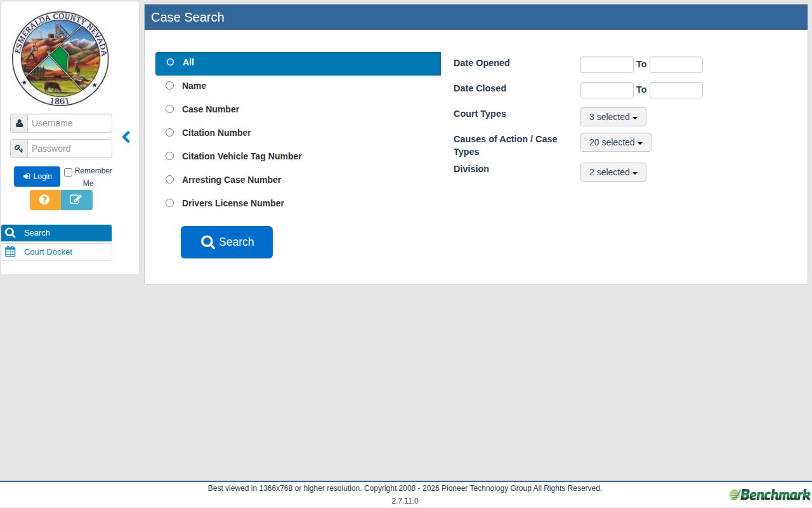Screen dimensions: 812x508
Task: Open the Court Types dropdown
Action: coord(613,117)
